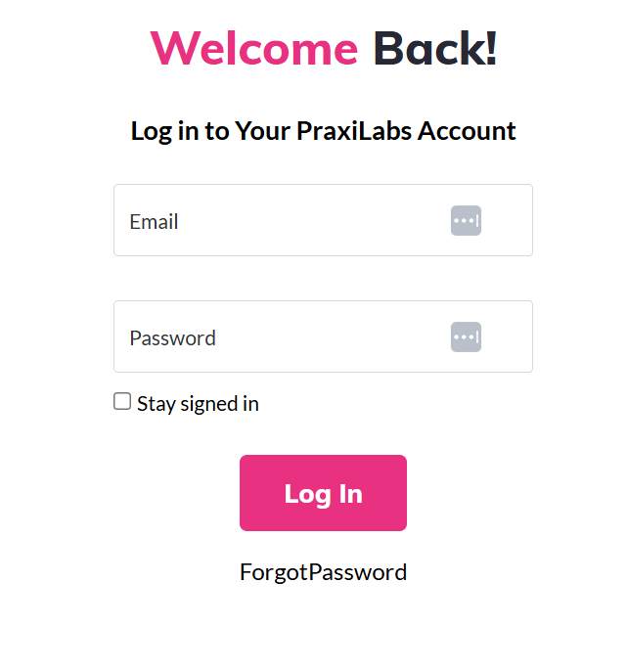627x672 pixels.
Task: Click the word 'Account' in the subheading
Action: 467,131
